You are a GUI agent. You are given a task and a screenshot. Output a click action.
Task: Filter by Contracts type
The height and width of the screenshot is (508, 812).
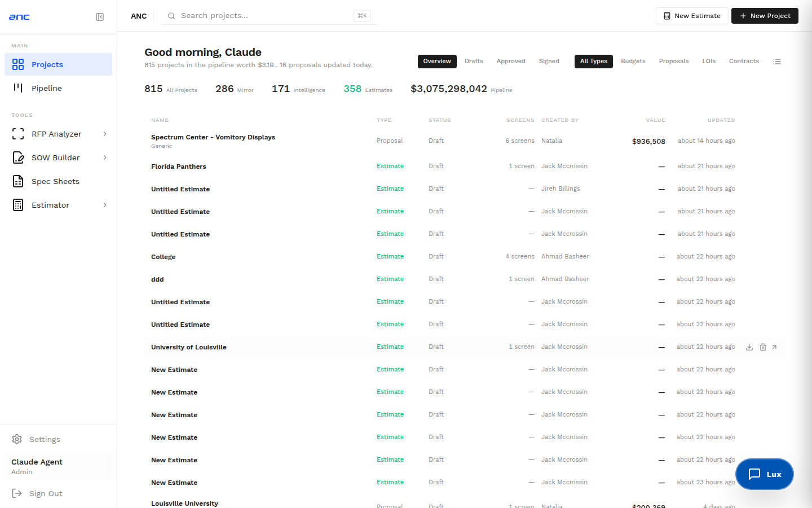pos(744,62)
